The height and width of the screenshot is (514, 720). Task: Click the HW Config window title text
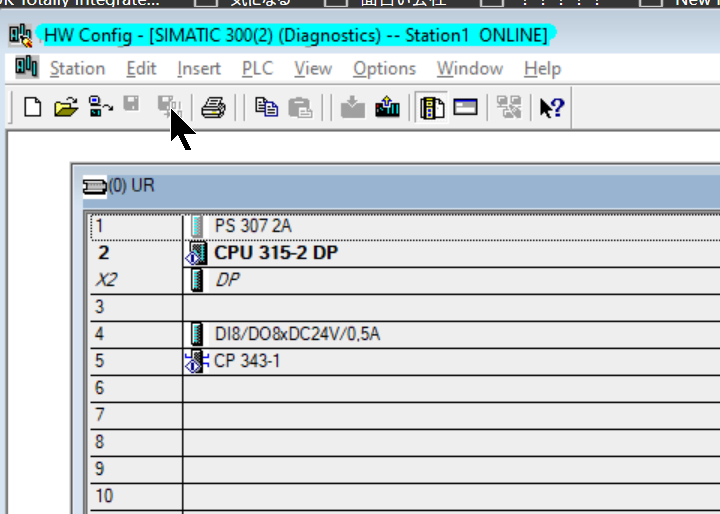(296, 35)
